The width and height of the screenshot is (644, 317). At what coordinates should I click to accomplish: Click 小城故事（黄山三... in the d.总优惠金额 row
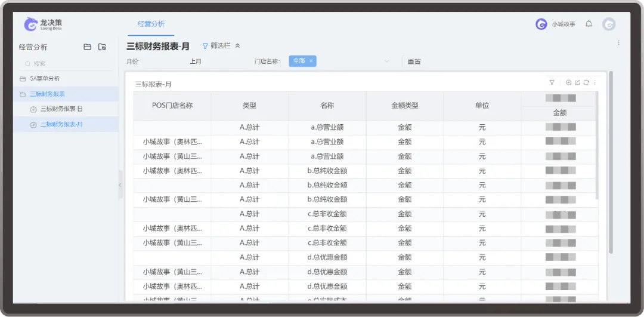[x=172, y=272]
